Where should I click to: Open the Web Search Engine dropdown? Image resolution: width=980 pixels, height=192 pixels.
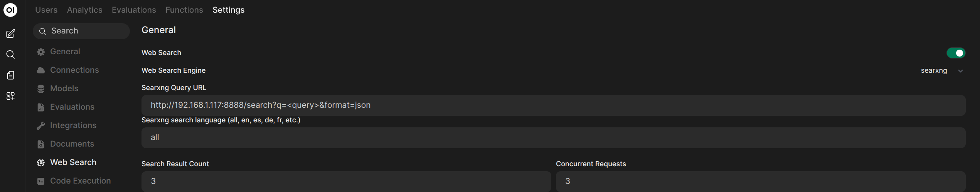point(941,71)
